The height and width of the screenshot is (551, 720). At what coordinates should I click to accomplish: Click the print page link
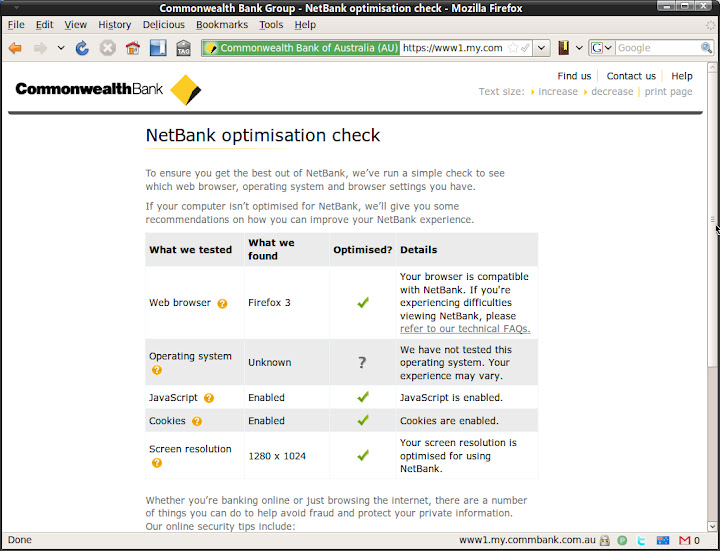pyautogui.click(x=668, y=91)
